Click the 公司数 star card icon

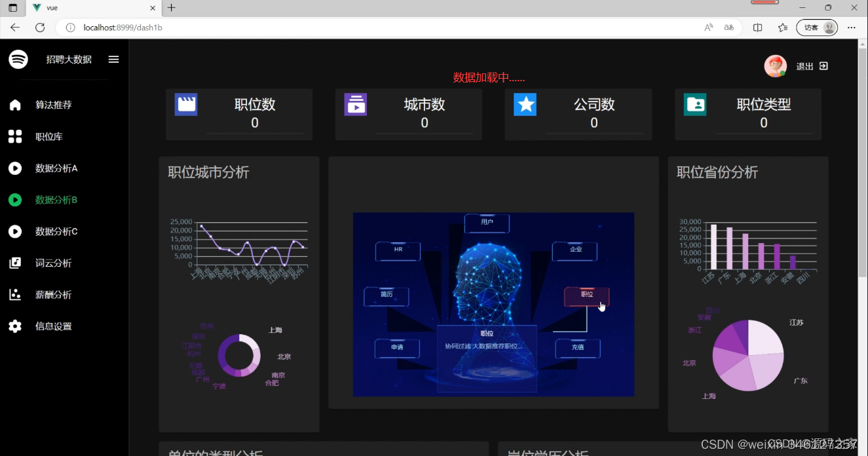click(x=525, y=104)
